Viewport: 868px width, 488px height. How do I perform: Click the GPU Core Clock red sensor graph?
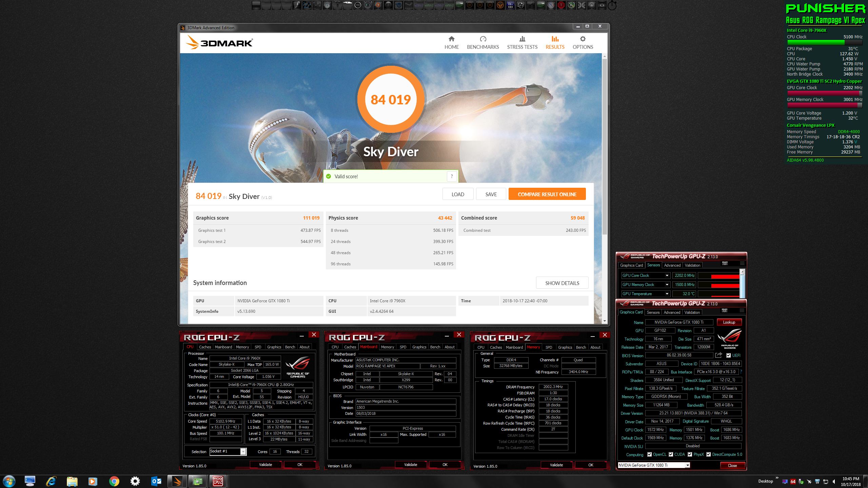pos(718,276)
